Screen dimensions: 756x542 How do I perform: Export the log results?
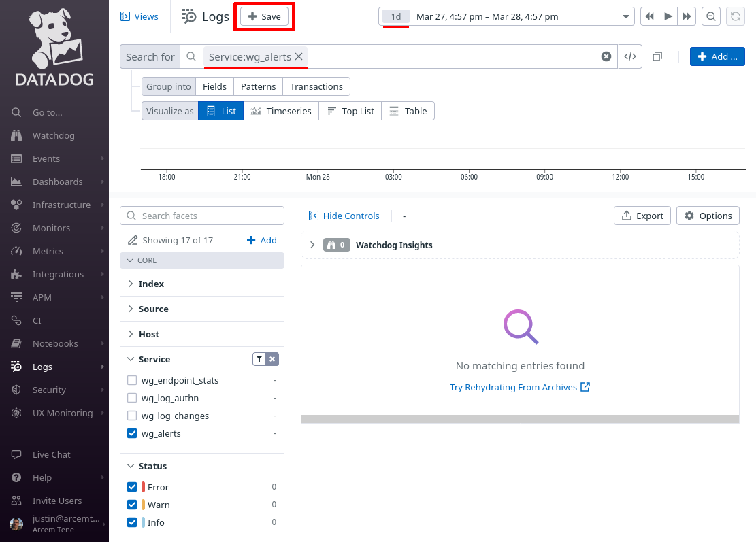pyautogui.click(x=642, y=216)
